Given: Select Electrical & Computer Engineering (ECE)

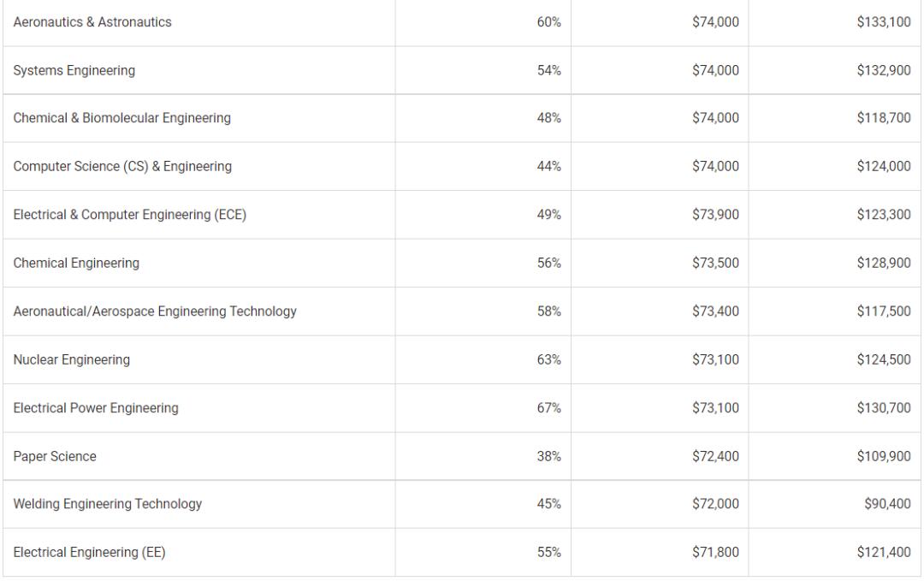Looking at the screenshot, I should pyautogui.click(x=130, y=216).
